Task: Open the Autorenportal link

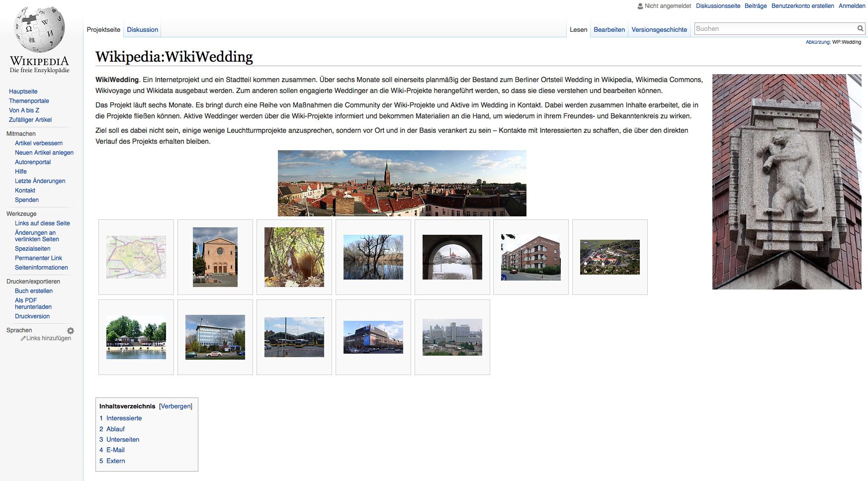Action: click(33, 162)
